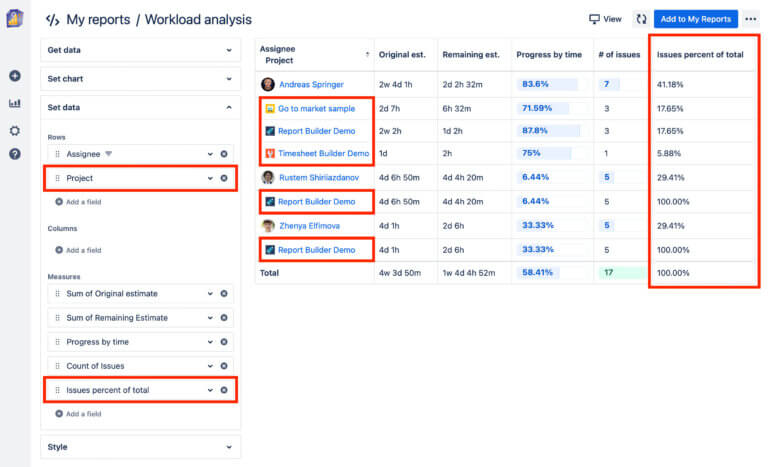Expand the Style section
The height and width of the screenshot is (467, 768).
(140, 447)
